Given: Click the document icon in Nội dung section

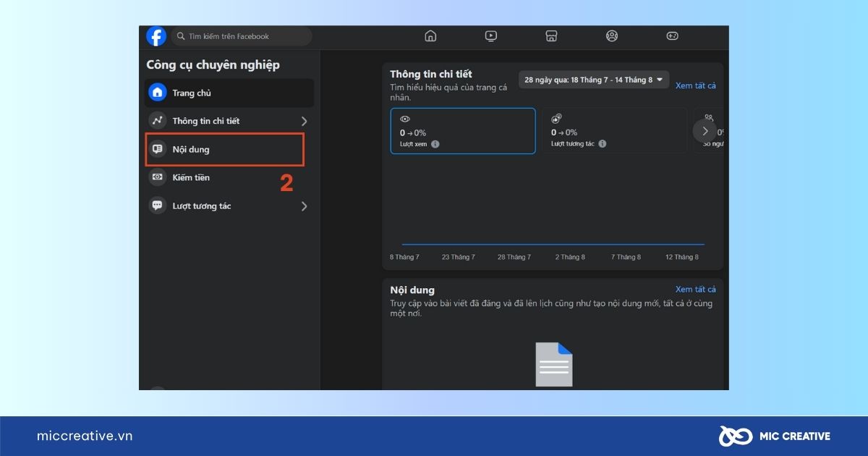Looking at the screenshot, I should click(553, 364).
